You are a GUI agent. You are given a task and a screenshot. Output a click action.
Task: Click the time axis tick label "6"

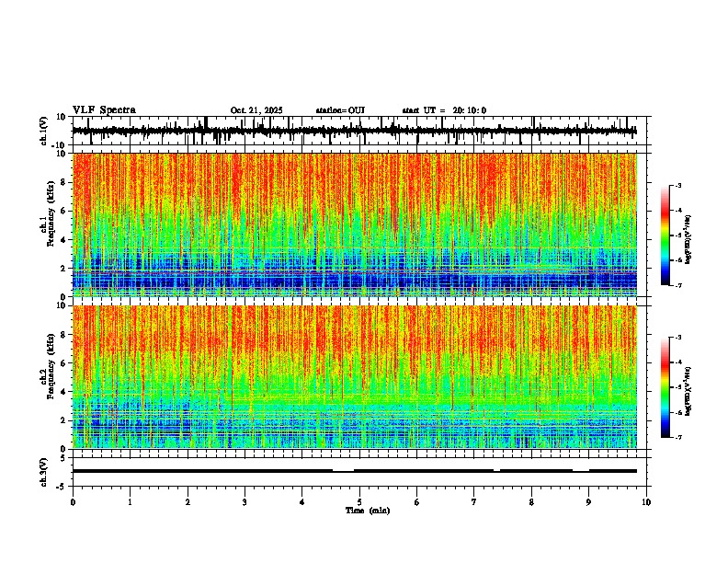point(417,502)
